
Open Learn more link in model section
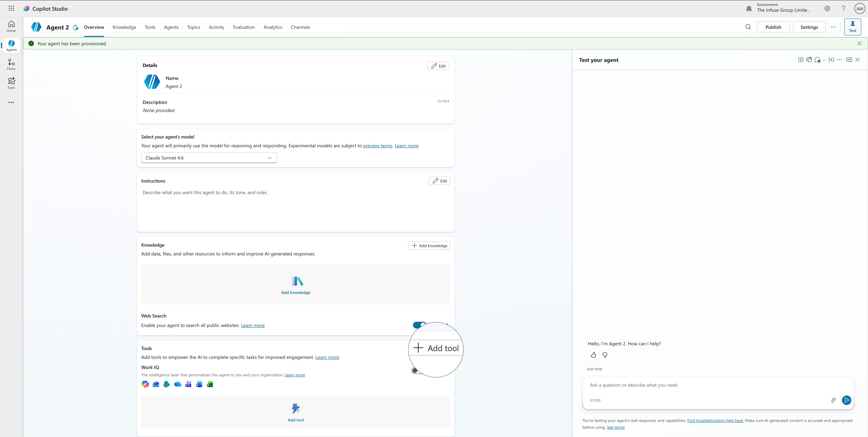406,146
